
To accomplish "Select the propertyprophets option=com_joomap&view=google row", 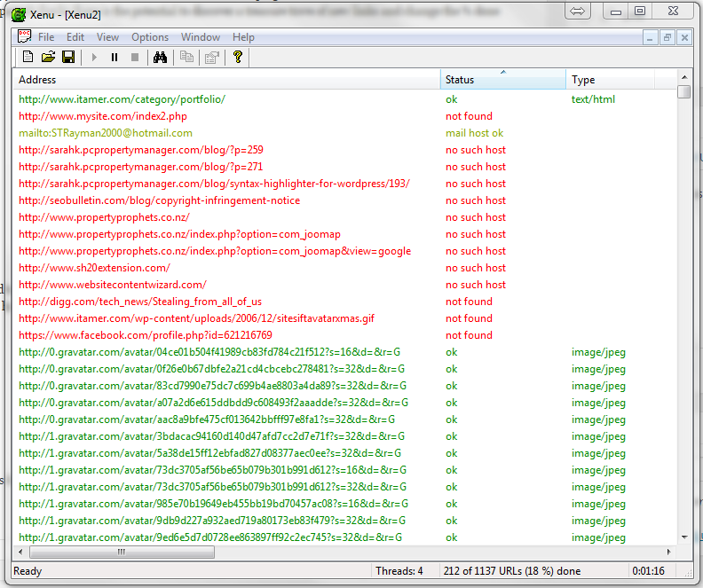I will click(344, 251).
